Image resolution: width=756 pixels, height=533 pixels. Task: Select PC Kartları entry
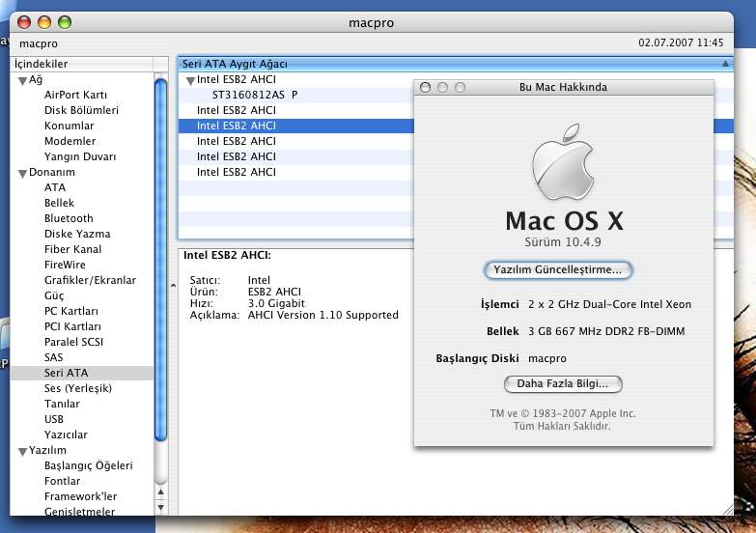71,311
